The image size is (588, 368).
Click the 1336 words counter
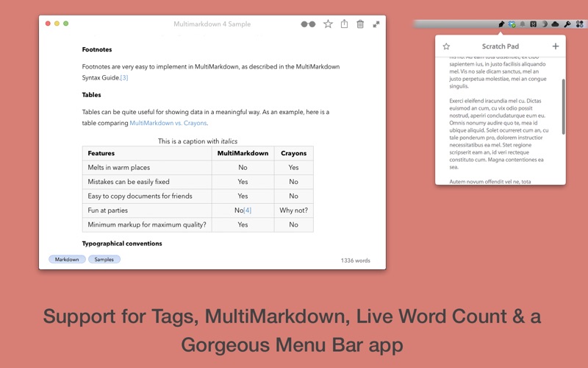click(356, 261)
